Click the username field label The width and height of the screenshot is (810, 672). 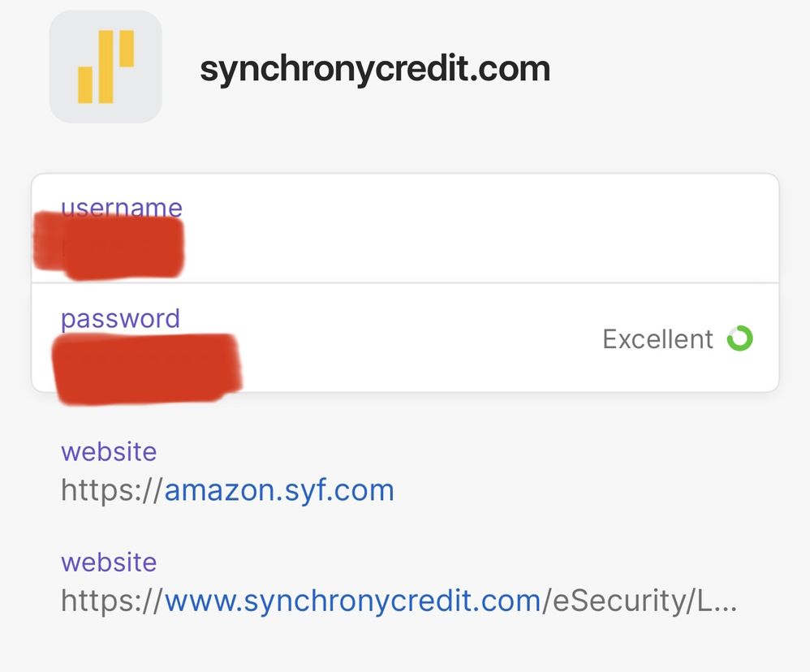[121, 207]
